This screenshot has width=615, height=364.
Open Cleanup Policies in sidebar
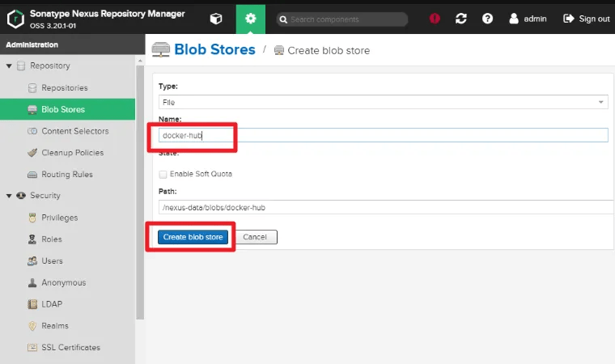click(x=72, y=153)
